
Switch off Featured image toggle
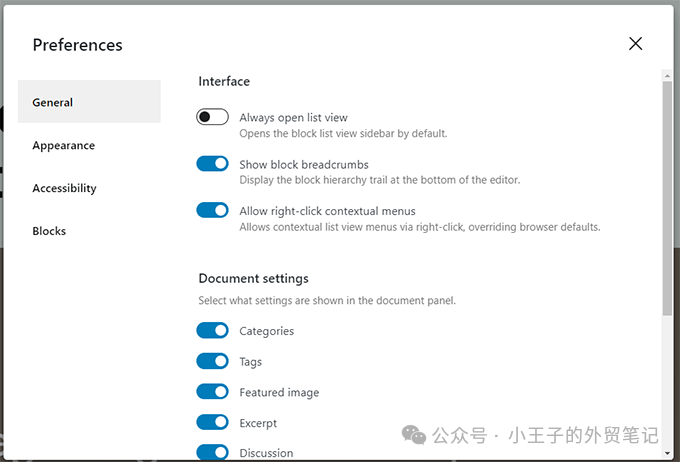click(212, 391)
